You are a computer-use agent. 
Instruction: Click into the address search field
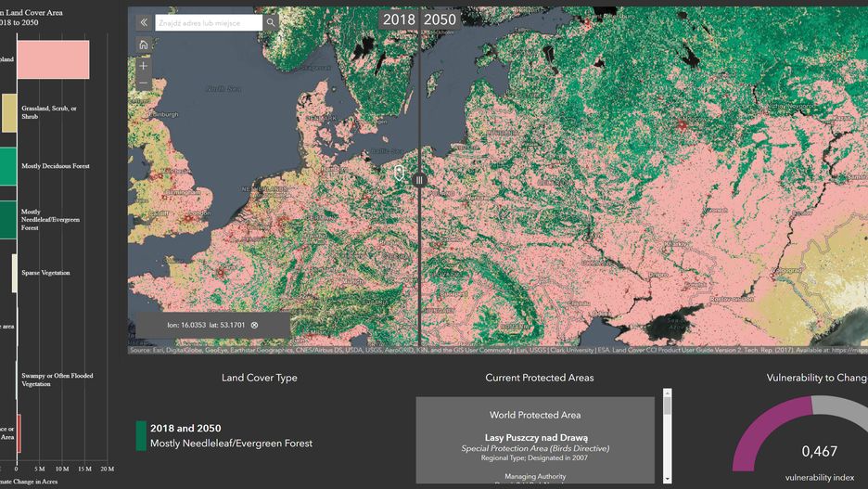[209, 22]
